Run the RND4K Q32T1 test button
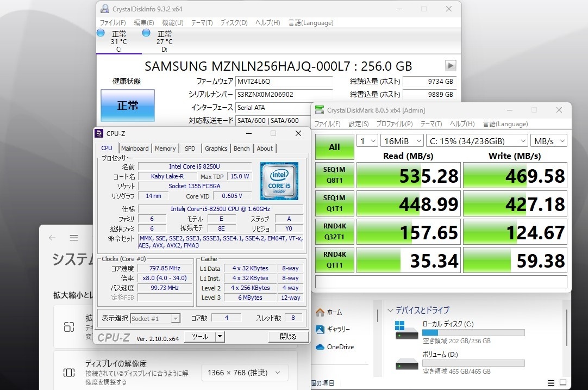Image resolution: width=588 pixels, height=390 pixels. 335,232
